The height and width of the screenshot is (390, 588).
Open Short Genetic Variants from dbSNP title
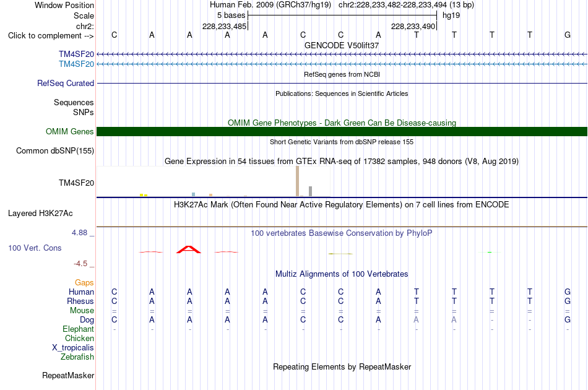342,142
